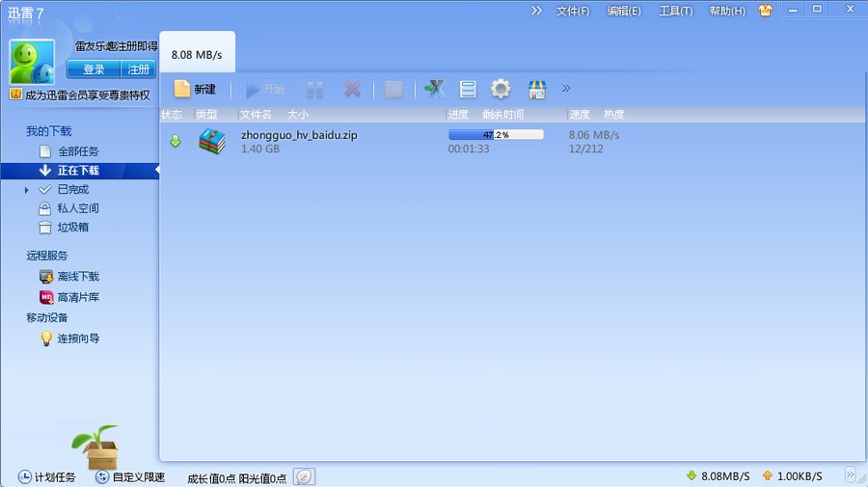Viewport: 868px width, 487px height.
Task: Open the download folder toolbar icon
Action: [393, 89]
